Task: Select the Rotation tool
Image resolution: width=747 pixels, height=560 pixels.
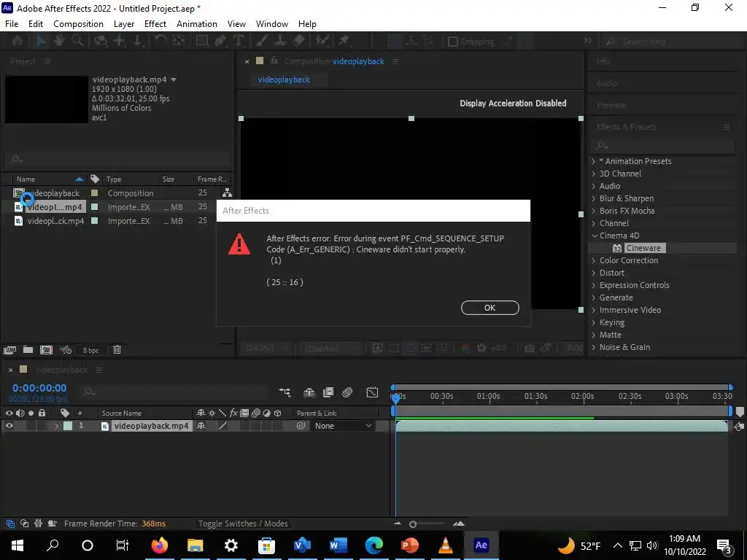Action: (x=160, y=41)
